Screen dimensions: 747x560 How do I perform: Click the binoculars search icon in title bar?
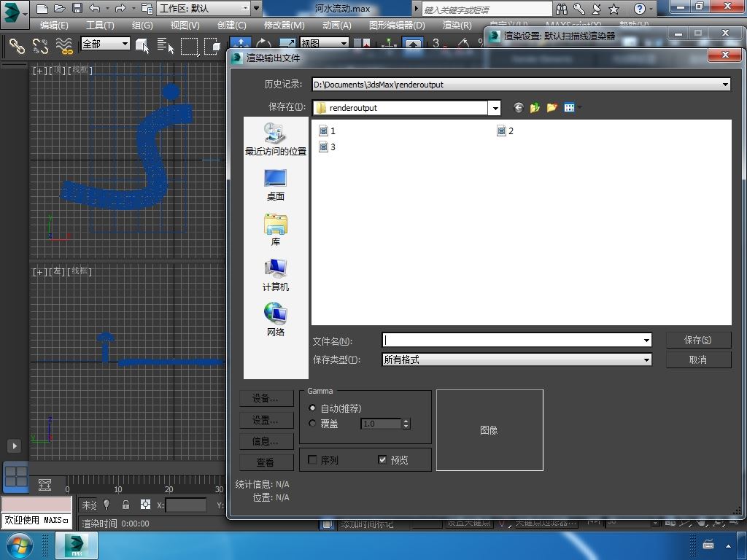(x=562, y=9)
